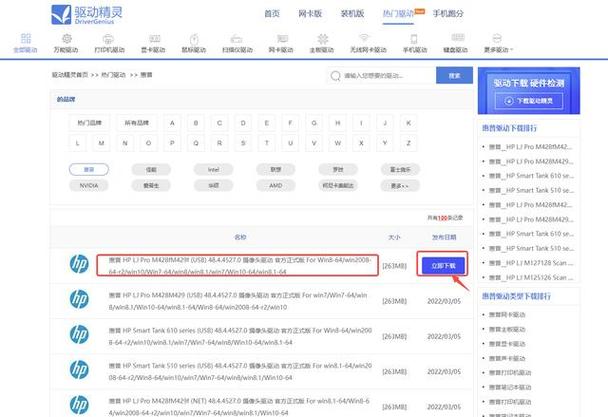Click HP logo beside Smart Tank 610 series
This screenshot has height=417, width=608.
point(79,335)
